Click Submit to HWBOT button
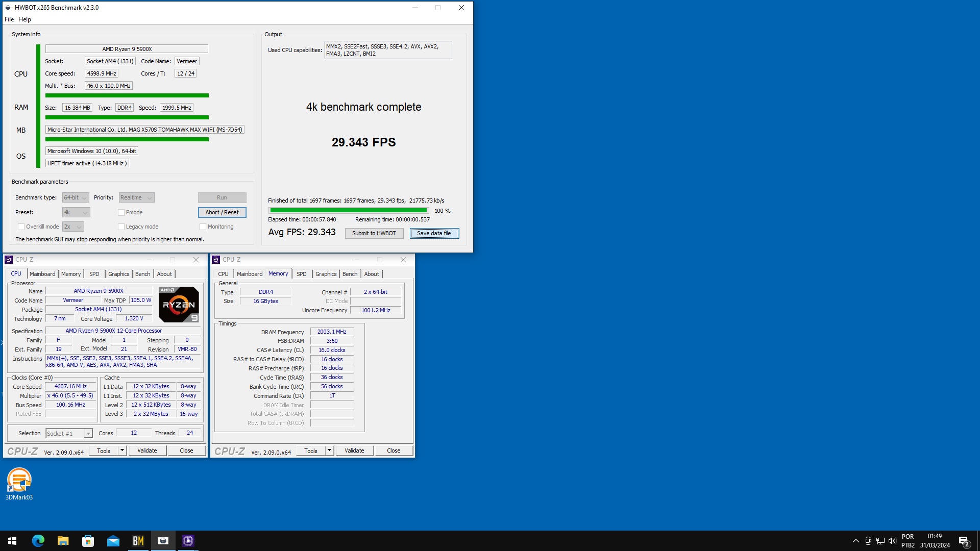Viewport: 980px width, 551px height. click(x=374, y=234)
